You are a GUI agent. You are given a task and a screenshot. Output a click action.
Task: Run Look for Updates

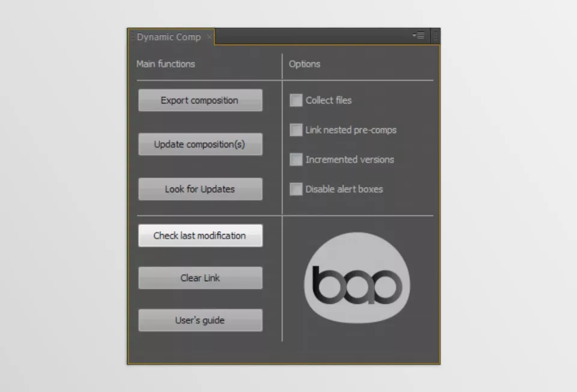pos(200,189)
